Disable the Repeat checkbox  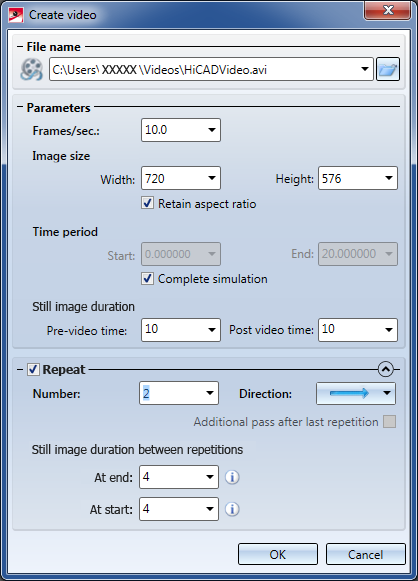pos(33,369)
